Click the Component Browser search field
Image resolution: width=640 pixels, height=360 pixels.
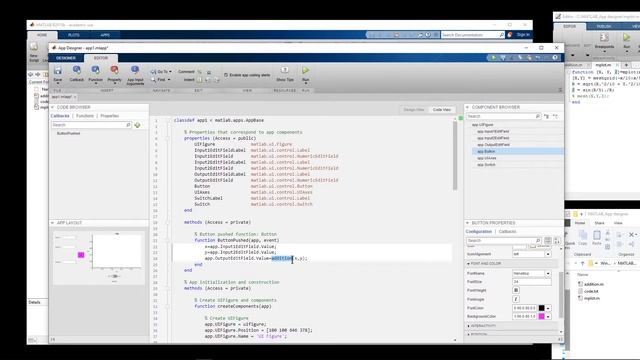(x=503, y=116)
